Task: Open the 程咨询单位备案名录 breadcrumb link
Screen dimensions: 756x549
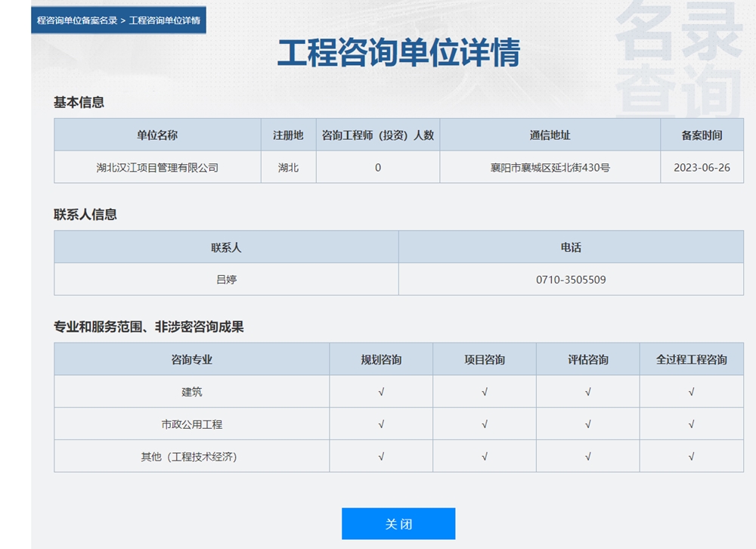Action: pos(76,20)
